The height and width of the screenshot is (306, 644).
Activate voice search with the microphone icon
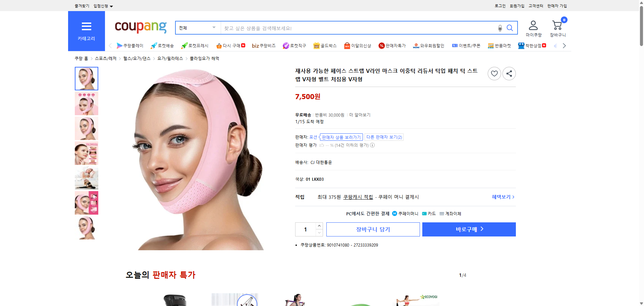tap(499, 28)
